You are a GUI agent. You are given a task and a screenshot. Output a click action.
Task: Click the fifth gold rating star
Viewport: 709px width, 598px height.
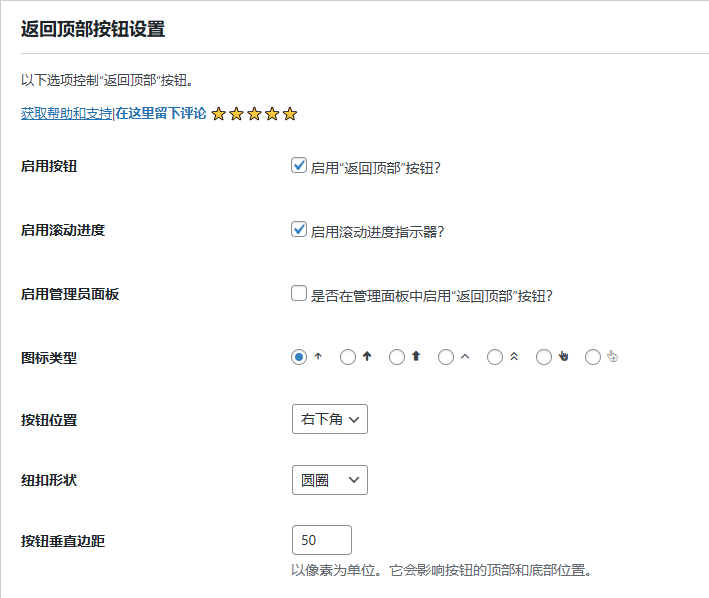[290, 114]
